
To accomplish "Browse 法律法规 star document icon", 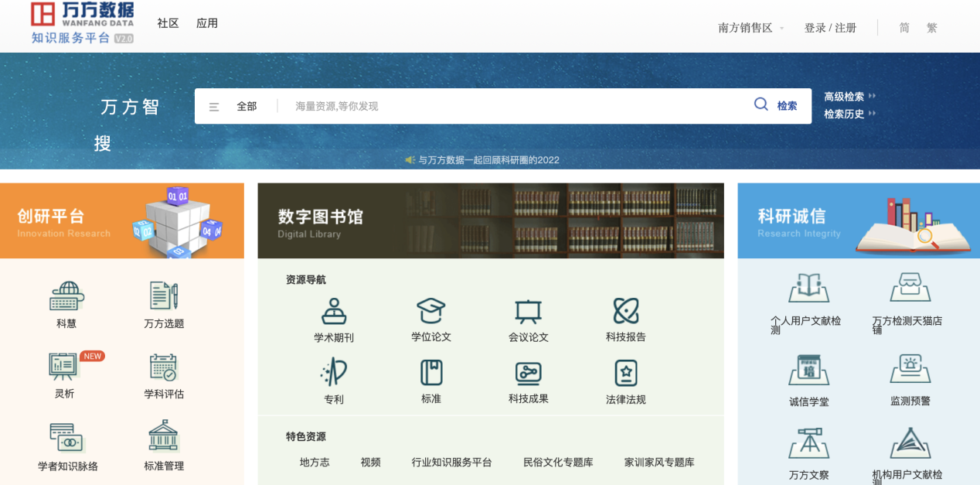I will [626, 373].
